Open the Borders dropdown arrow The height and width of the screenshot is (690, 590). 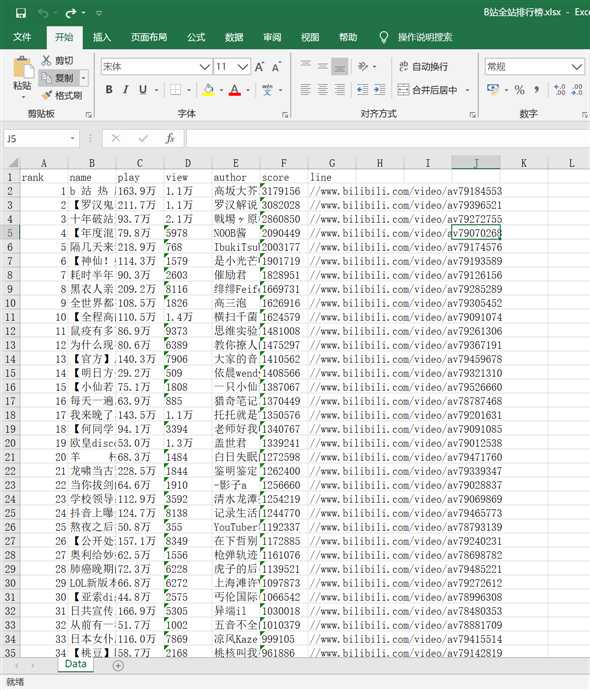click(189, 90)
